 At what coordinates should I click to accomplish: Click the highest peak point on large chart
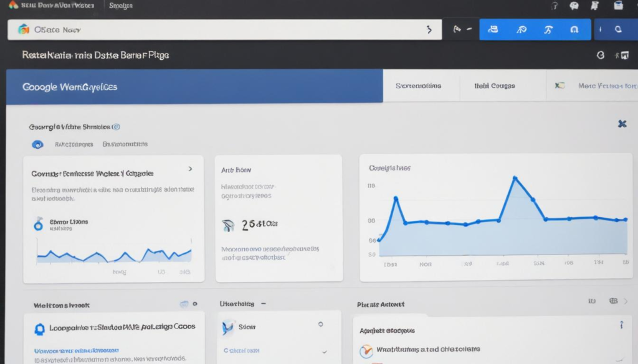pyautogui.click(x=515, y=178)
